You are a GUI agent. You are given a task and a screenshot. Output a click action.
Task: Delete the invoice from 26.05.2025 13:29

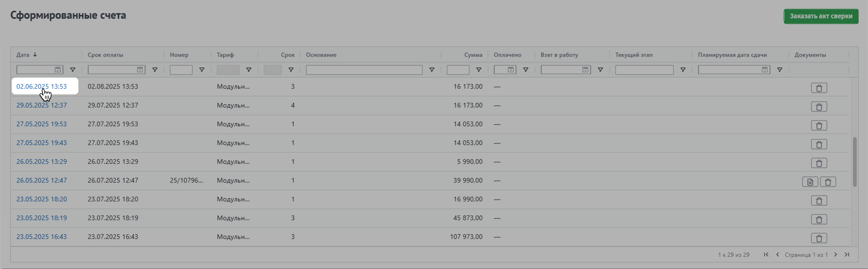[819, 163]
